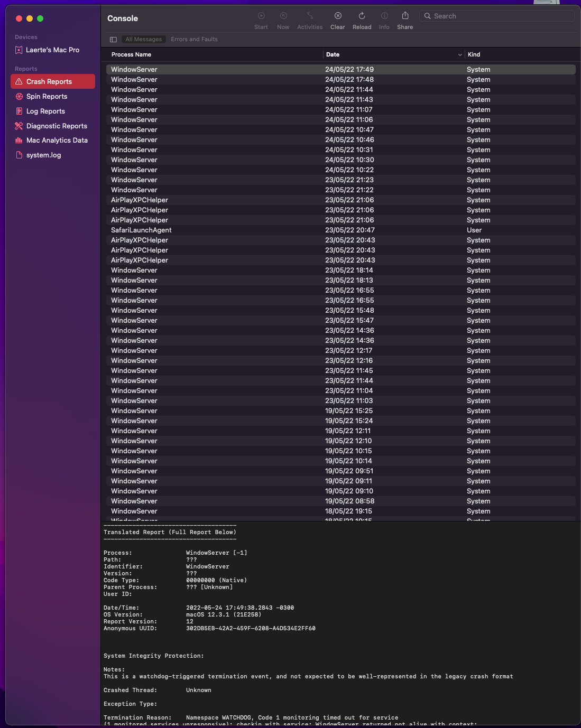Select WindowServer report from 24/05/22 17:48
Viewport: 581px width, 728px height.
341,79
